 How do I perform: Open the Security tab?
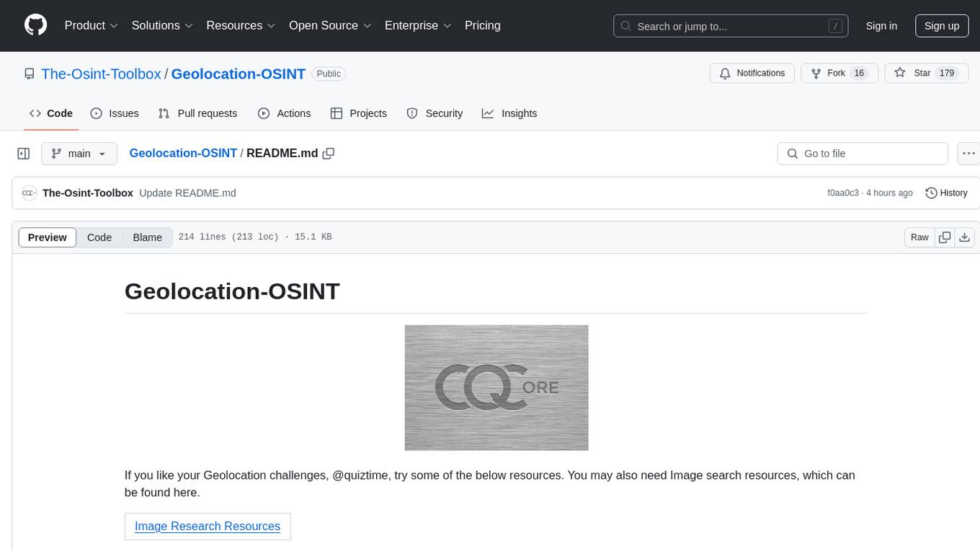click(435, 113)
